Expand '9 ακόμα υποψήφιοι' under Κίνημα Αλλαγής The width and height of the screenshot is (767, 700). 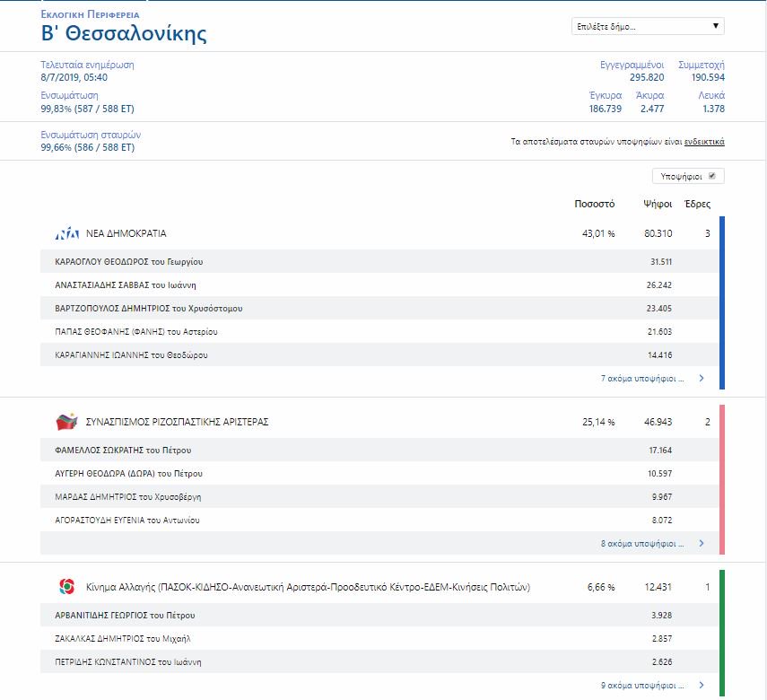coord(641,686)
